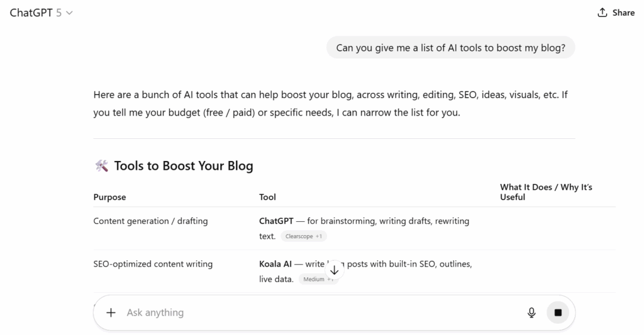The height and width of the screenshot is (335, 644).
Task: Click the hammer and wrench emoji icon
Action: click(x=101, y=166)
